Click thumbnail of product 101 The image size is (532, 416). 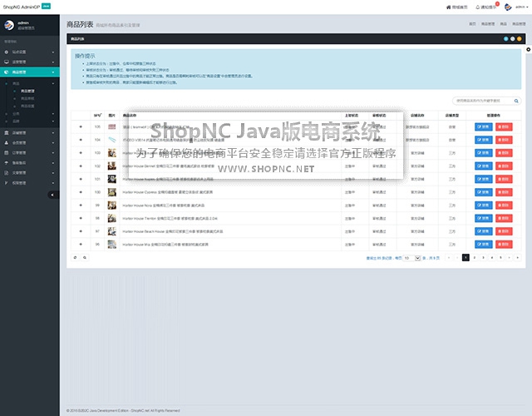pyautogui.click(x=112, y=179)
